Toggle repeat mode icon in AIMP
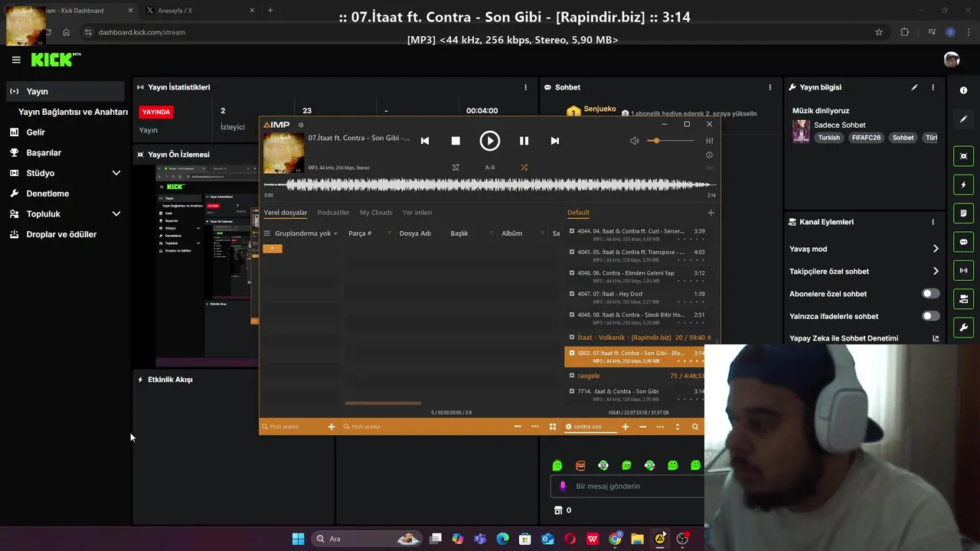980x551 pixels. (x=456, y=168)
